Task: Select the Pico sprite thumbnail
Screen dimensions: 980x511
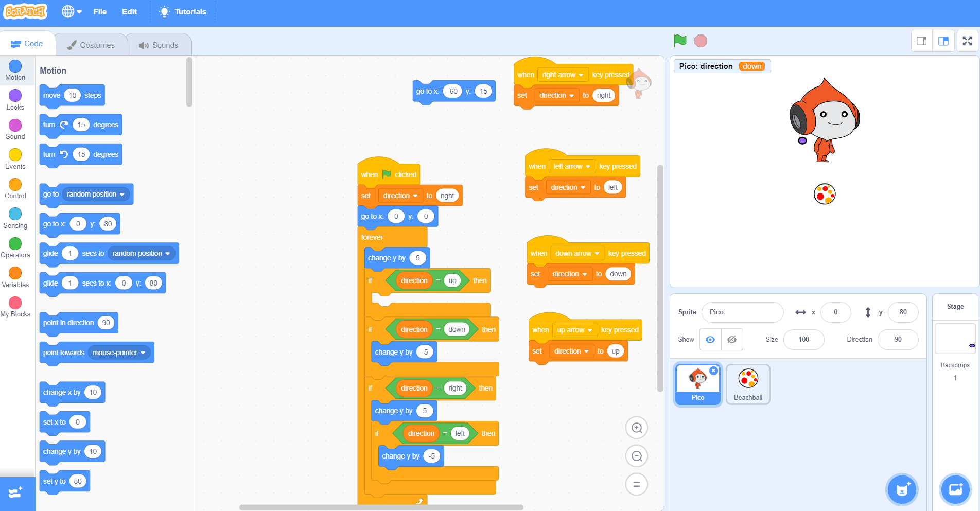Action: pos(698,384)
